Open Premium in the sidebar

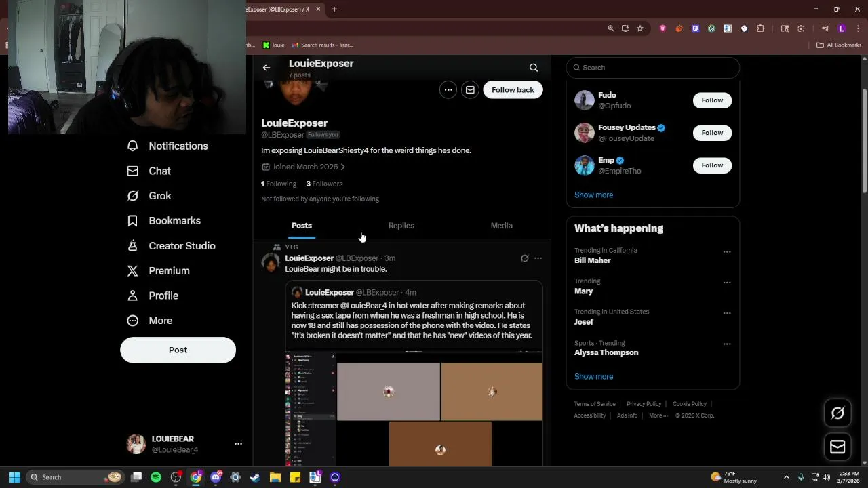pyautogui.click(x=159, y=270)
